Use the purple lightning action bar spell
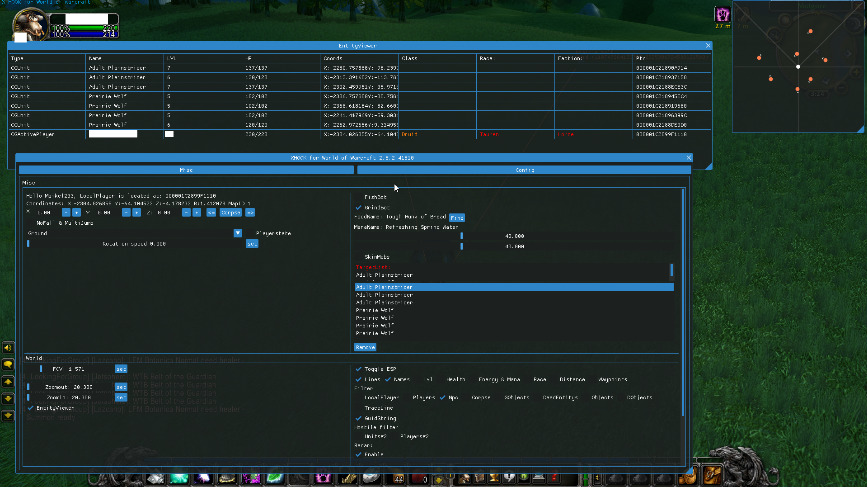 pos(203,479)
